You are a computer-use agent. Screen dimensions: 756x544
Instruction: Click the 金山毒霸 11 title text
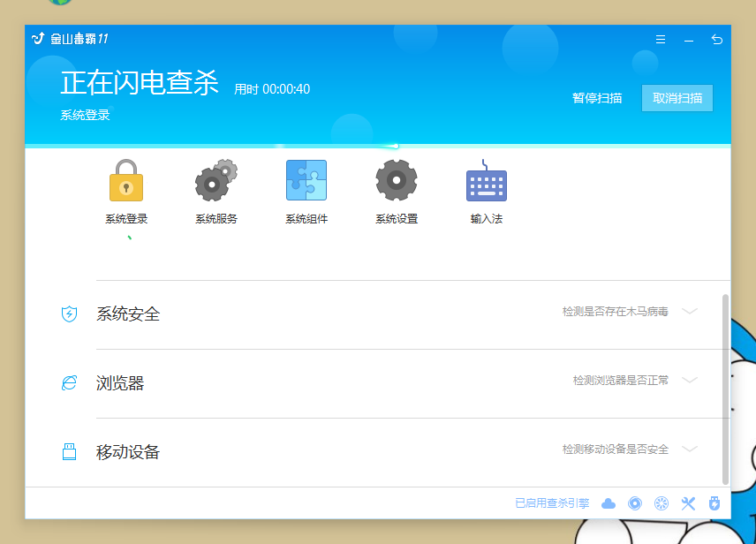(x=79, y=39)
